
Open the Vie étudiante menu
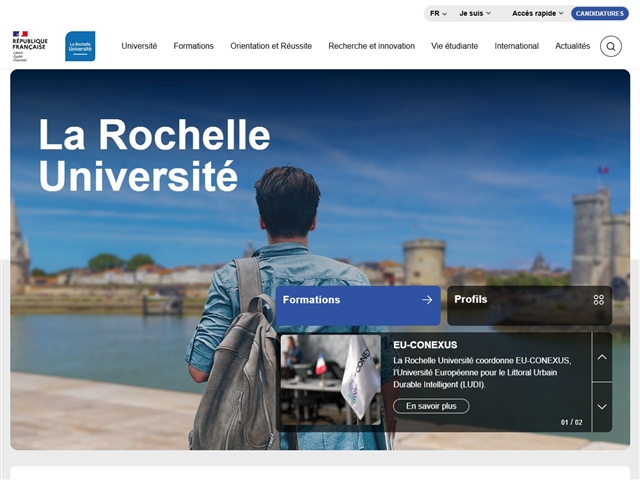click(454, 46)
